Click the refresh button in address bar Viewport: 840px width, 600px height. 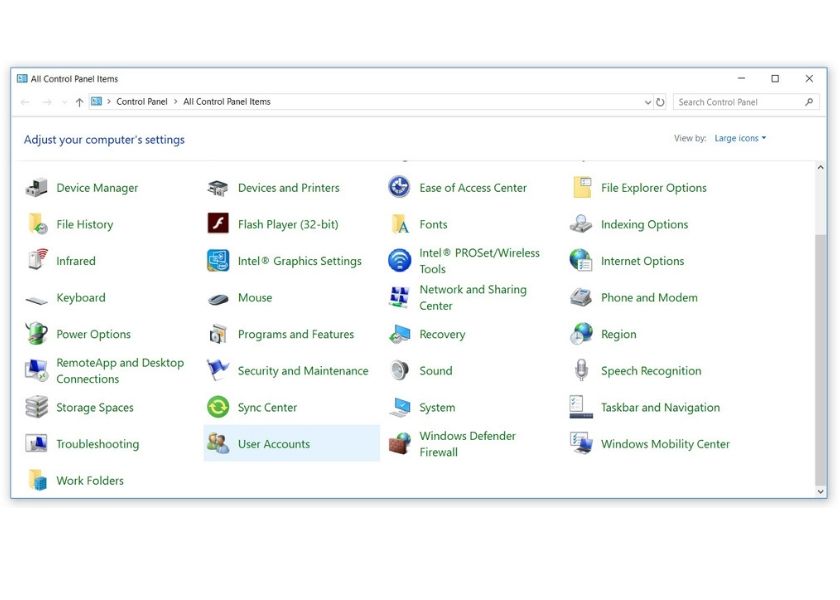tap(661, 102)
